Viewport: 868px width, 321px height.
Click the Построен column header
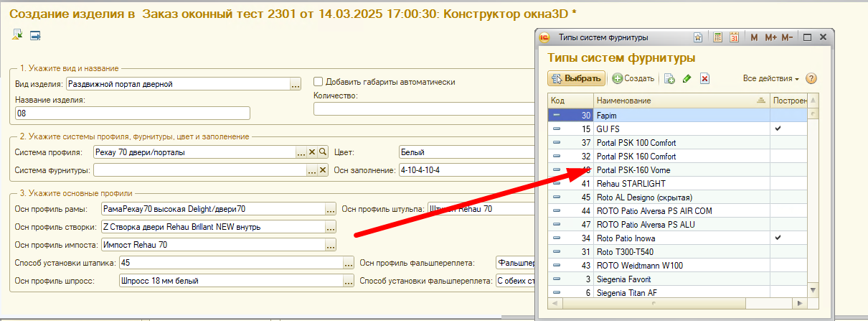[x=788, y=101]
